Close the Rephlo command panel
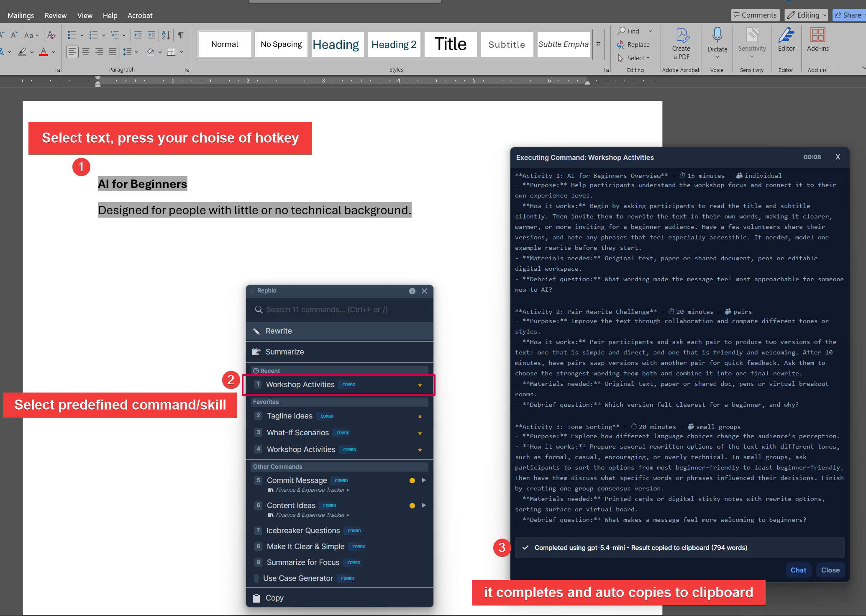The width and height of the screenshot is (866, 616). point(424,291)
